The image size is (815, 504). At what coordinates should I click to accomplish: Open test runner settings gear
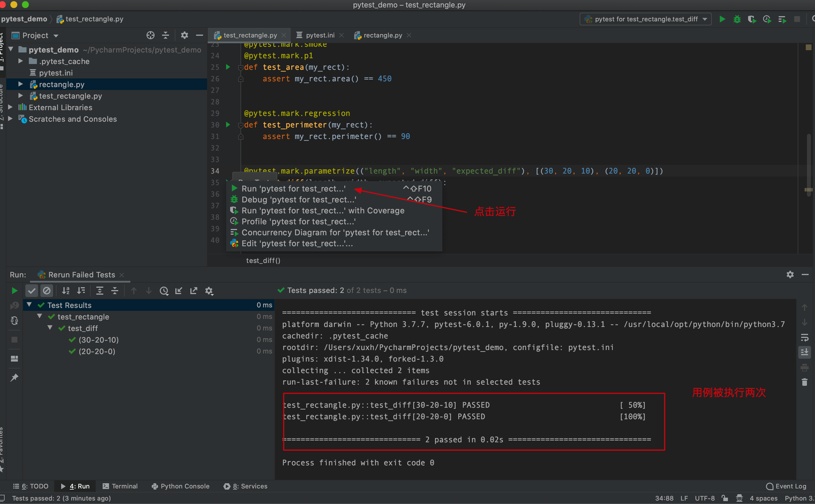(x=209, y=291)
